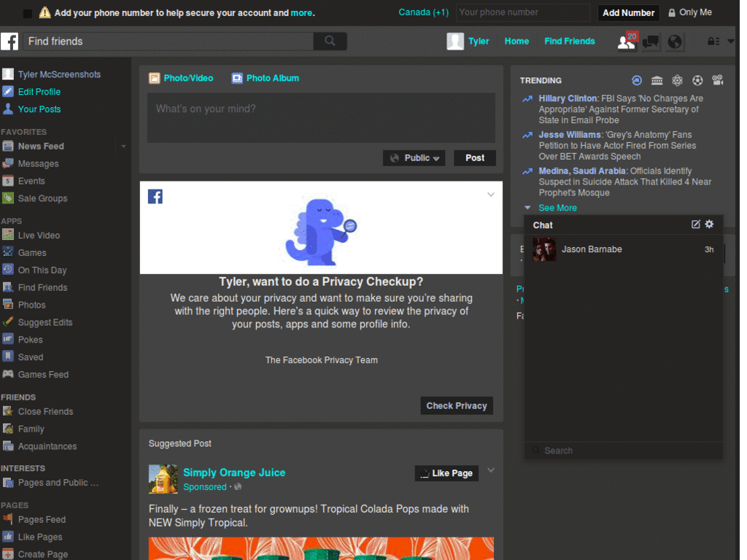
Task: Click the Close Friends star icon
Action: (x=8, y=411)
